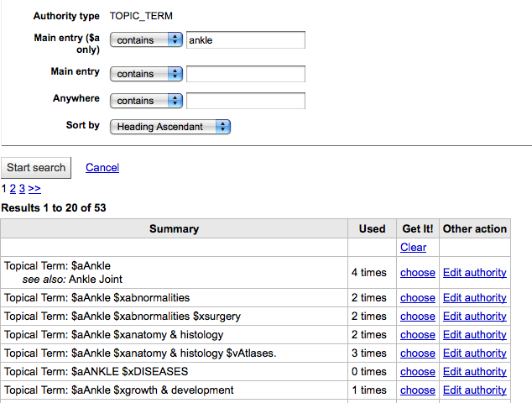Click the Clear link in Get It! column
The height and width of the screenshot is (403, 532).
click(x=413, y=248)
